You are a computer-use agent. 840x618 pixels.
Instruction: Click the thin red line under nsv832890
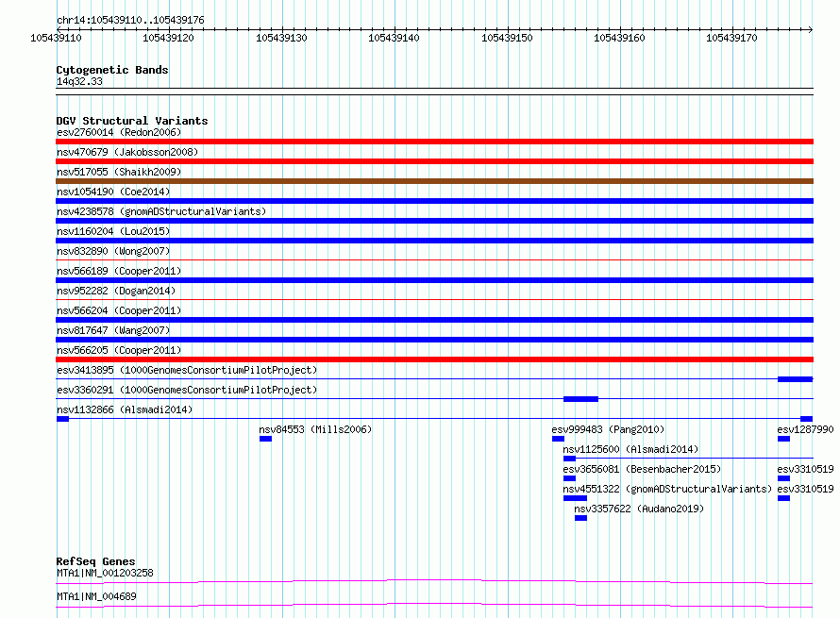click(x=434, y=259)
